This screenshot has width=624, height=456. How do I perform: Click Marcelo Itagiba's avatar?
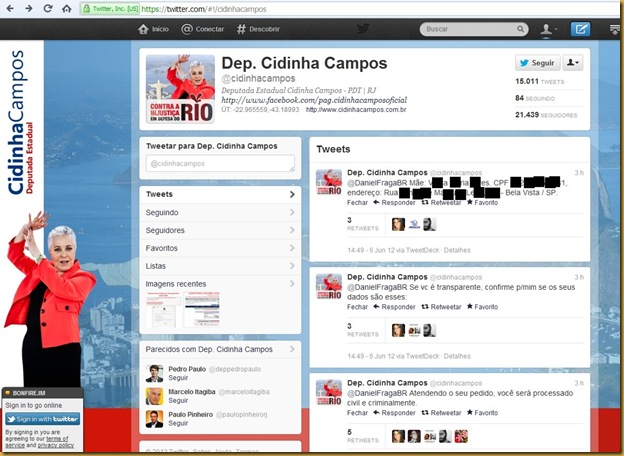pyautogui.click(x=154, y=396)
